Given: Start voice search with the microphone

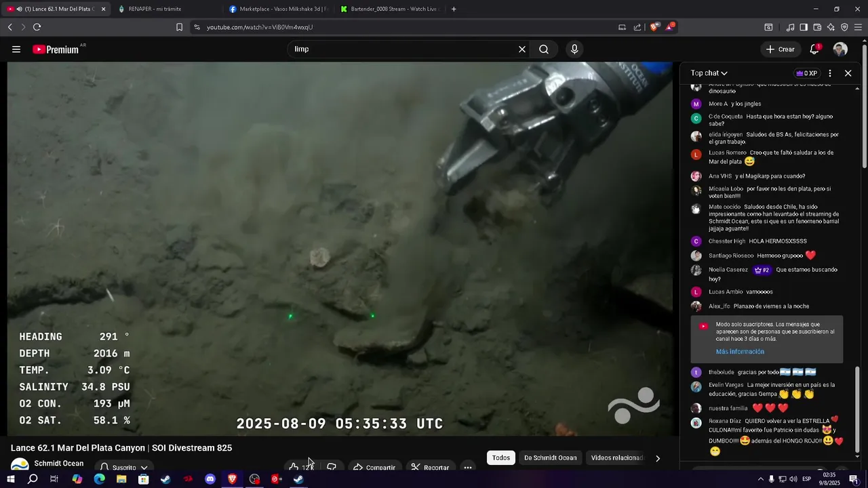Looking at the screenshot, I should pos(574,49).
